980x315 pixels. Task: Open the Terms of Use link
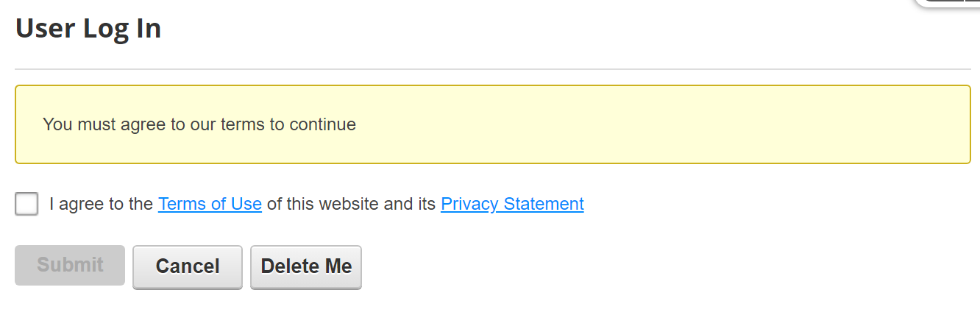coord(210,204)
